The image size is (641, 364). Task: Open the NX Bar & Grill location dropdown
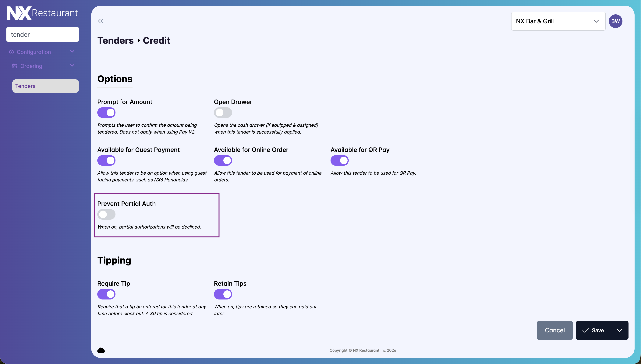558,21
